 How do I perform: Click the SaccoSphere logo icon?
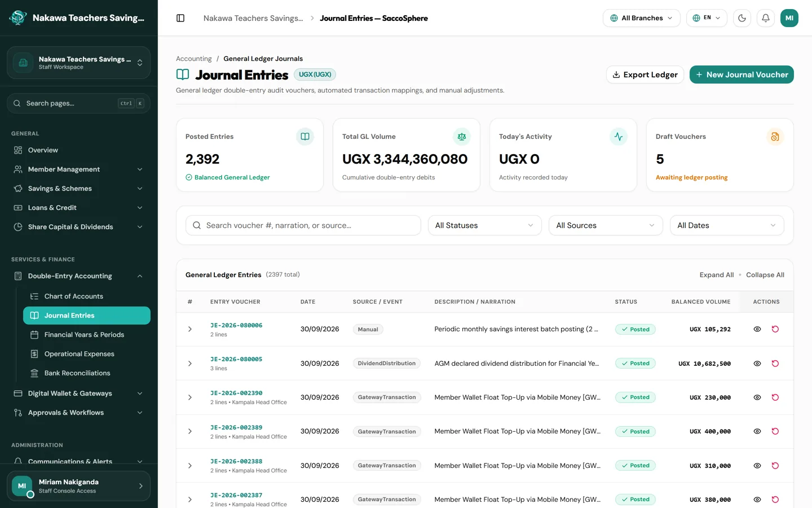pos(18,18)
